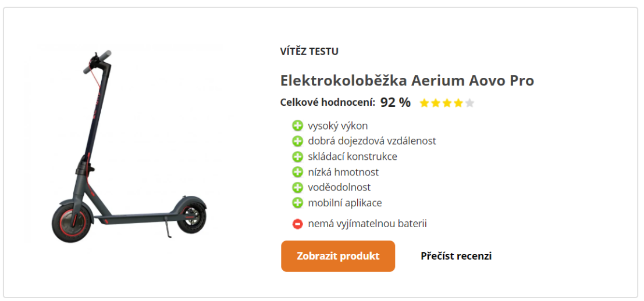
Task: Click the plus icon beside "dobrá dojezdová vzdálenost"
Action: (x=298, y=141)
